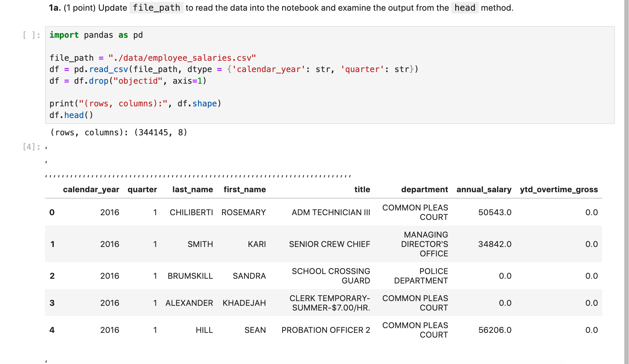Click the SENIOR CREW CHIEF title cell
This screenshot has width=629, height=364.
point(329,244)
